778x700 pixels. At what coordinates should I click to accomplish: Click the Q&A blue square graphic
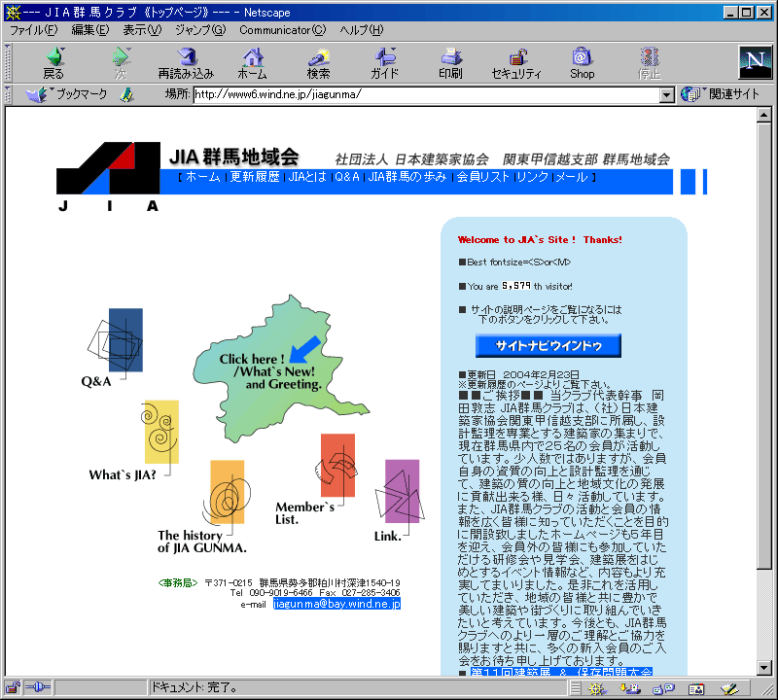(116, 340)
